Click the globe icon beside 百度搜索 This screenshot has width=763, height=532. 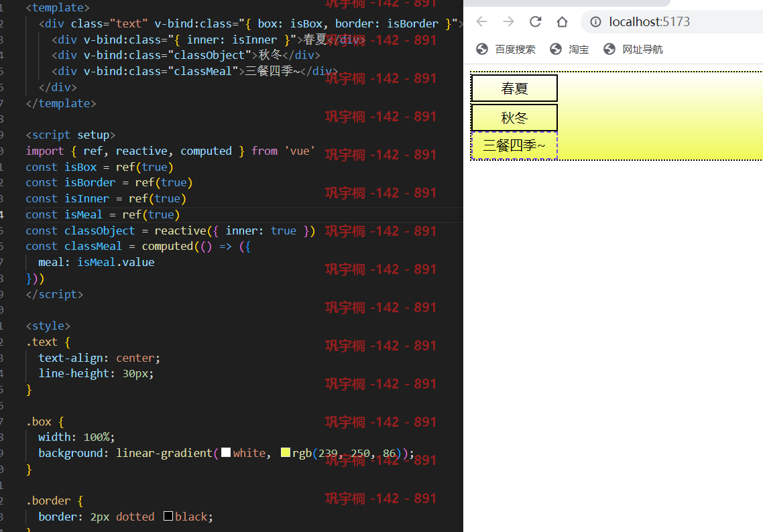482,49
